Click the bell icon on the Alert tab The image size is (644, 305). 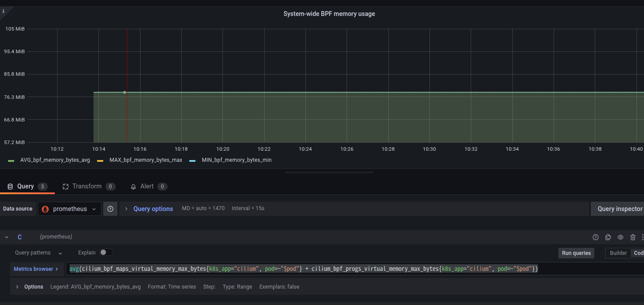pyautogui.click(x=133, y=187)
